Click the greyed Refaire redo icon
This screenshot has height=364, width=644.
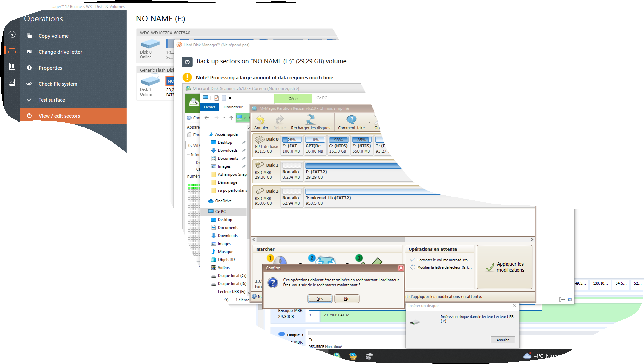click(280, 119)
